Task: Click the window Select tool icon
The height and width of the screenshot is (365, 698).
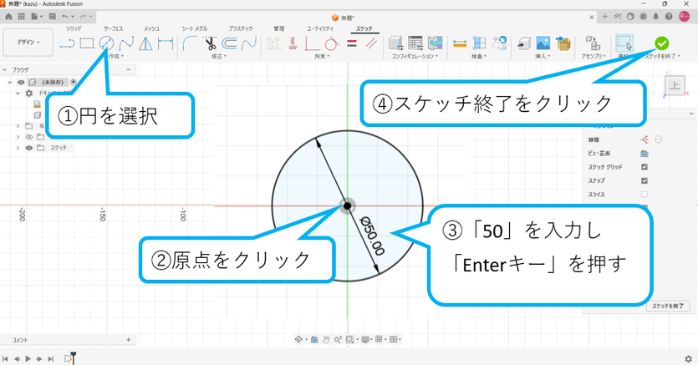Action: click(625, 43)
